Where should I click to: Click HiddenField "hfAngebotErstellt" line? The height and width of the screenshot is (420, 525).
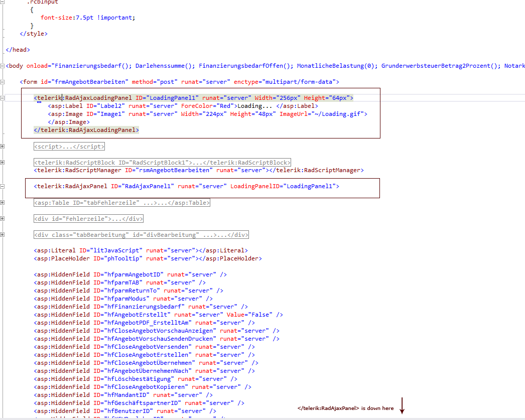(159, 315)
